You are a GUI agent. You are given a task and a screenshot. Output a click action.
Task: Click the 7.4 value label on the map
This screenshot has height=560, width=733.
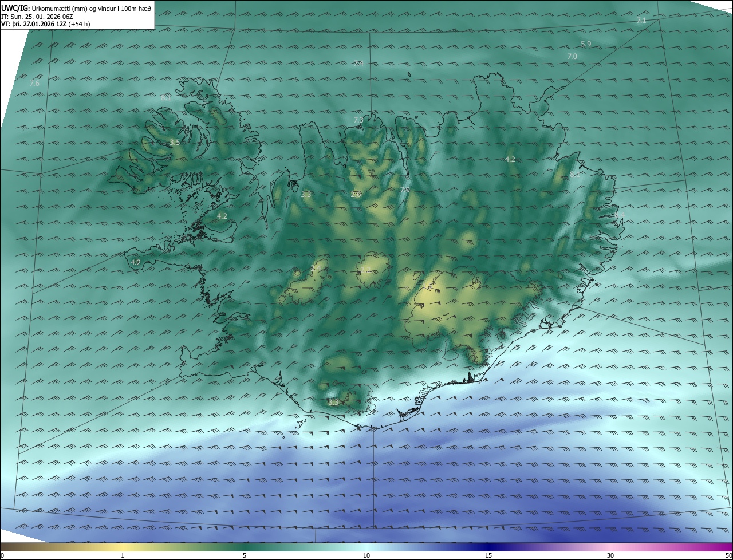pyautogui.click(x=358, y=64)
